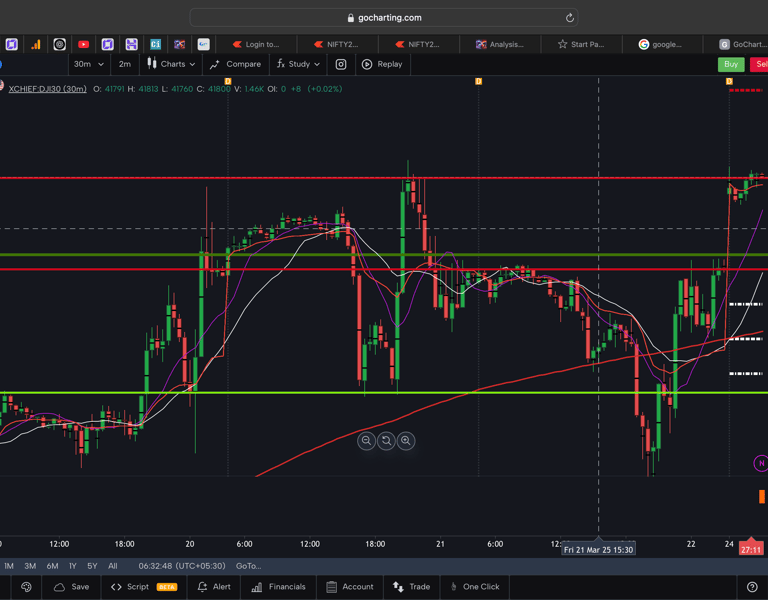Switch to the Login to... tab
768x600 pixels.
tap(256, 44)
